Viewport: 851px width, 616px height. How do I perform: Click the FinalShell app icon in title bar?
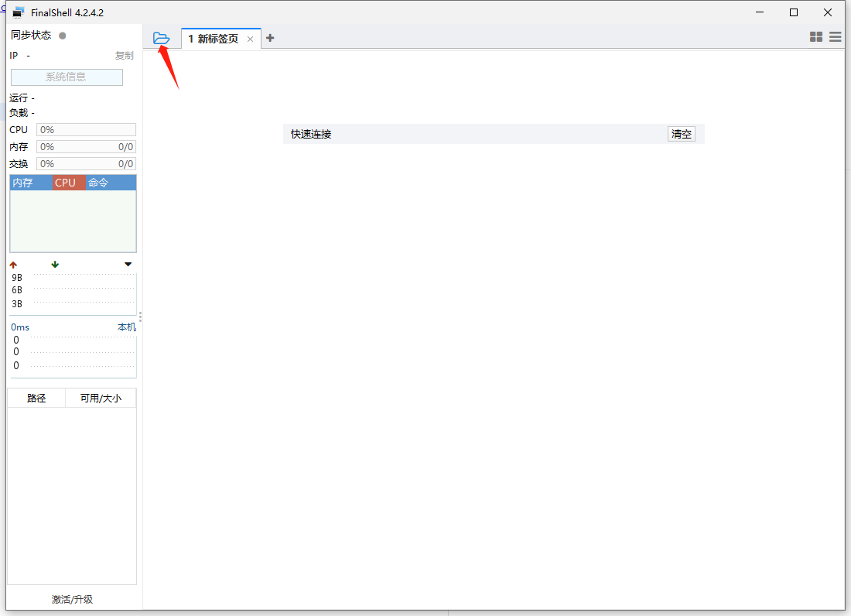pos(19,12)
